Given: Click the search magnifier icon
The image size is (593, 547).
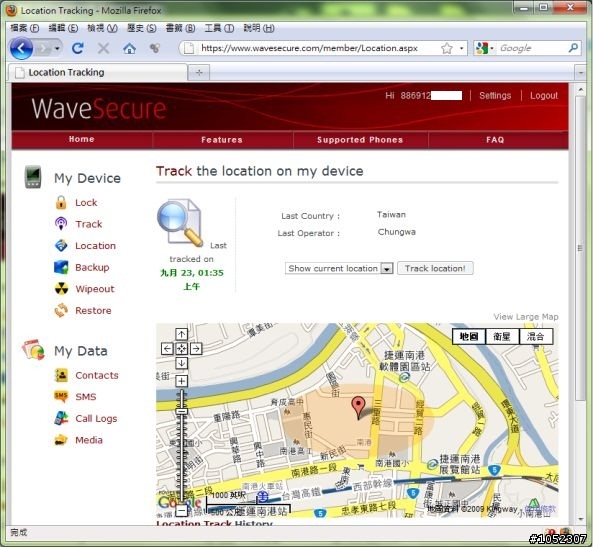Looking at the screenshot, I should pos(573,48).
